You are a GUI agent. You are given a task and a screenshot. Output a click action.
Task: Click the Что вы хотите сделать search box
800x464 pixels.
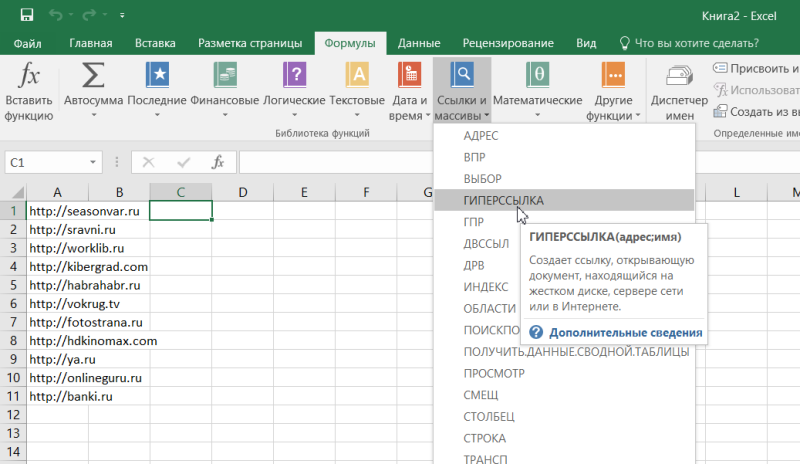pyautogui.click(x=689, y=43)
